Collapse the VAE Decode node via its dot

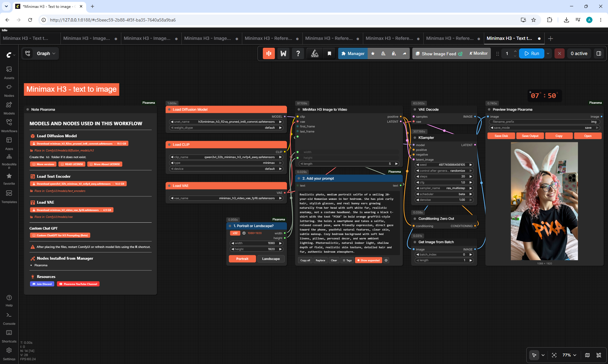tap(415, 109)
